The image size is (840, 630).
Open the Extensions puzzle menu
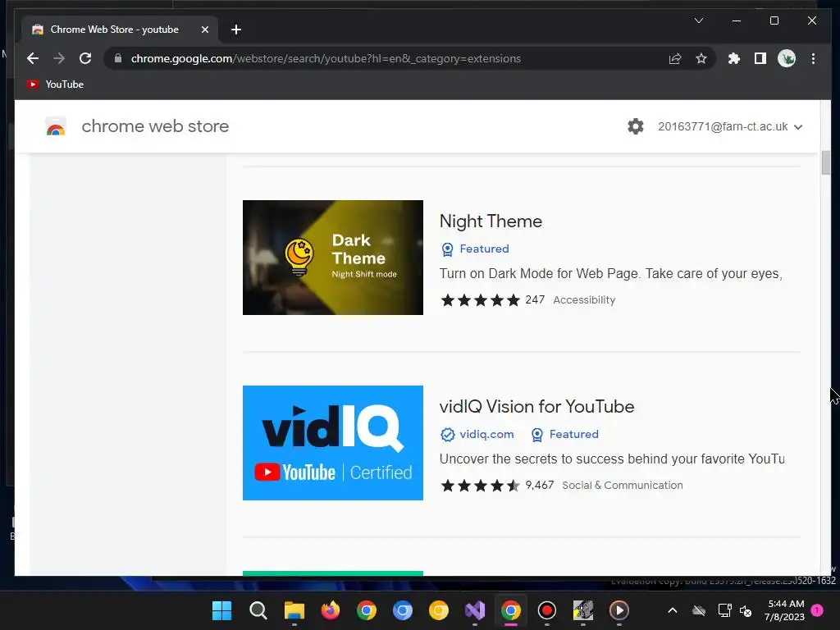(x=734, y=58)
